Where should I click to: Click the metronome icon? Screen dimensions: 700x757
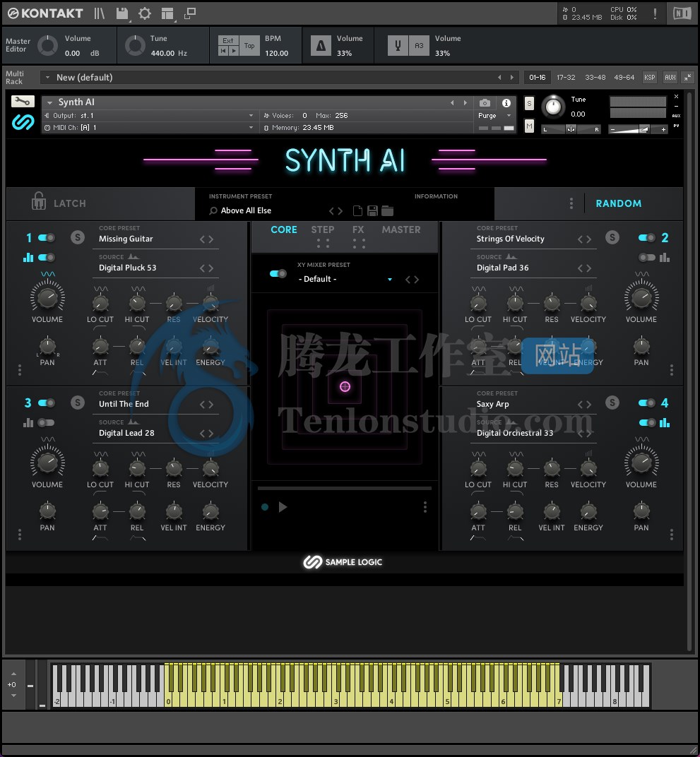coord(321,46)
